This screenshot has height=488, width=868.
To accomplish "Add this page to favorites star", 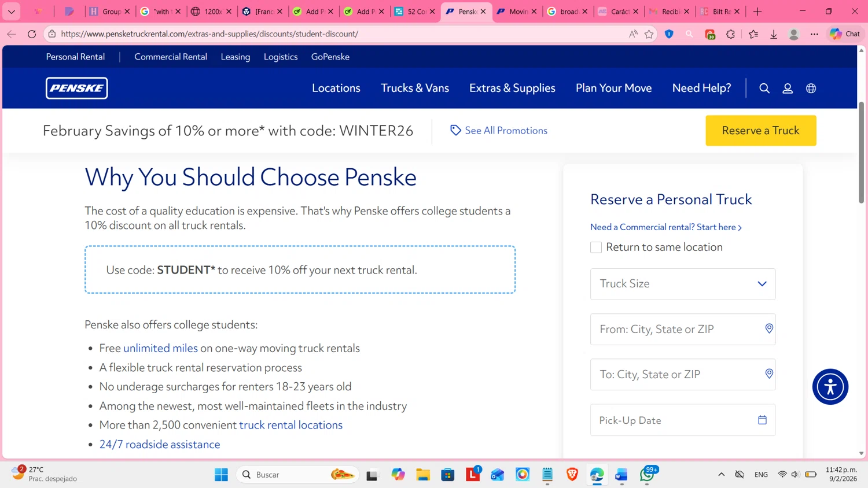I will click(x=649, y=34).
